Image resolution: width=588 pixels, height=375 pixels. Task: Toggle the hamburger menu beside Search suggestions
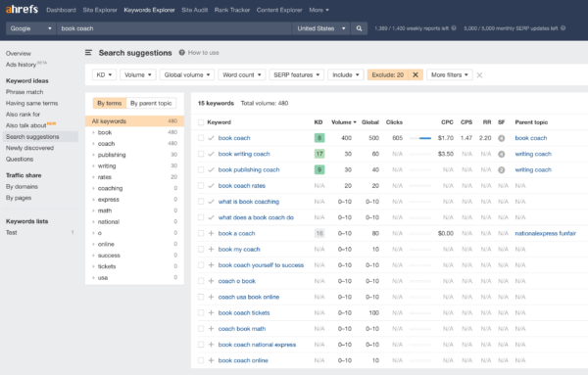(88, 53)
